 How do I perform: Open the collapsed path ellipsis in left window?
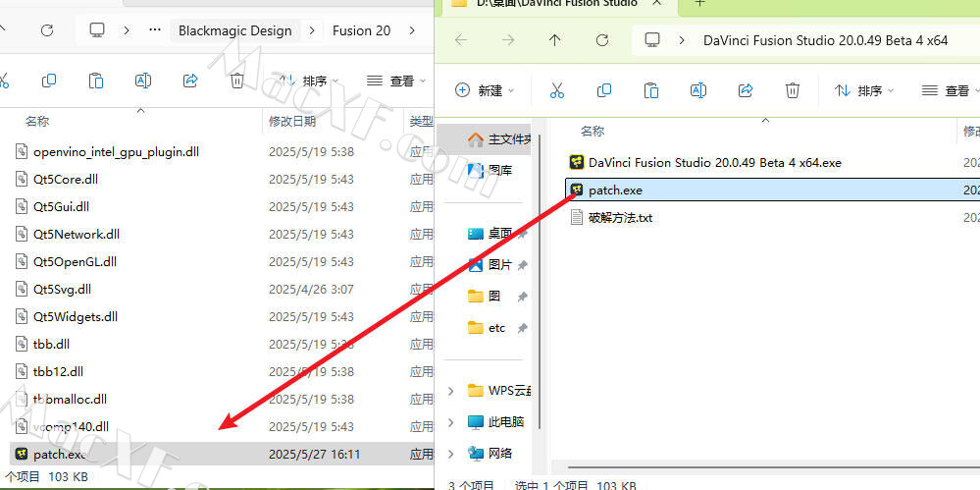click(155, 30)
